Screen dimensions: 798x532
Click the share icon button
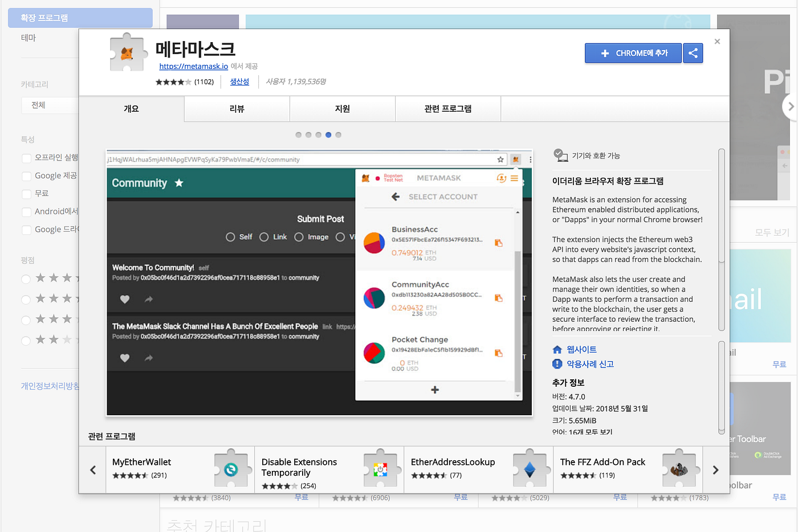click(693, 53)
